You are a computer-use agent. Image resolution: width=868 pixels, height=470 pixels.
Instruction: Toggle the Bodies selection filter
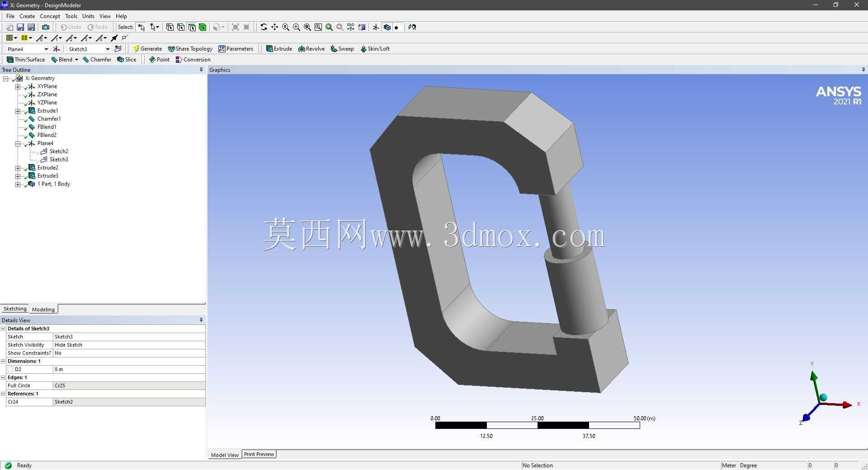pos(203,27)
